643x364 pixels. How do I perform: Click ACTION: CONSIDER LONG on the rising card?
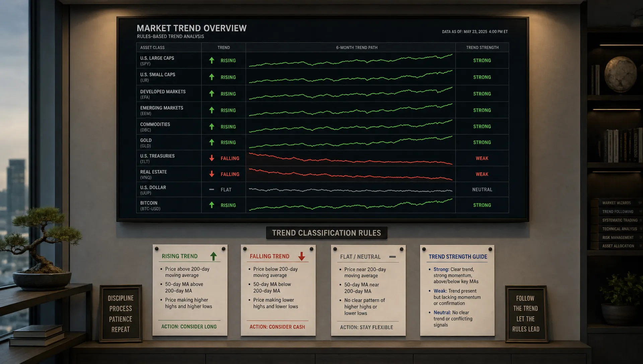189,327
